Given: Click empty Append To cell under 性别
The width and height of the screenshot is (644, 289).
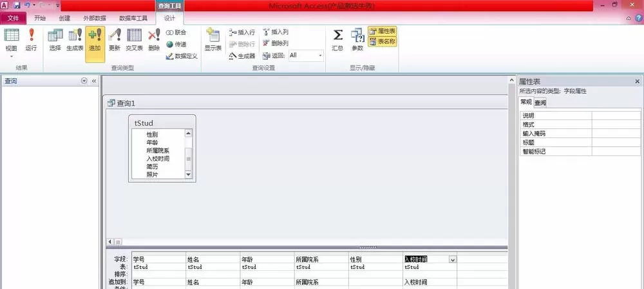Looking at the screenshot, I should (x=376, y=283).
